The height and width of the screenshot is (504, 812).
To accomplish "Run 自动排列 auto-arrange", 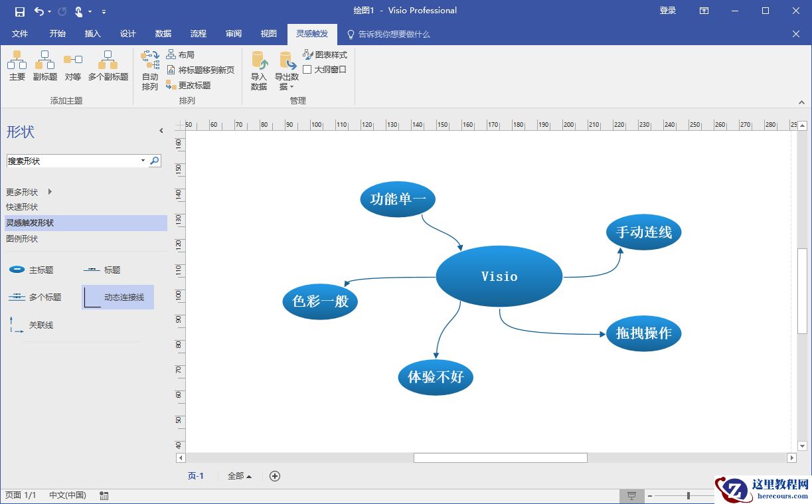I will 150,70.
